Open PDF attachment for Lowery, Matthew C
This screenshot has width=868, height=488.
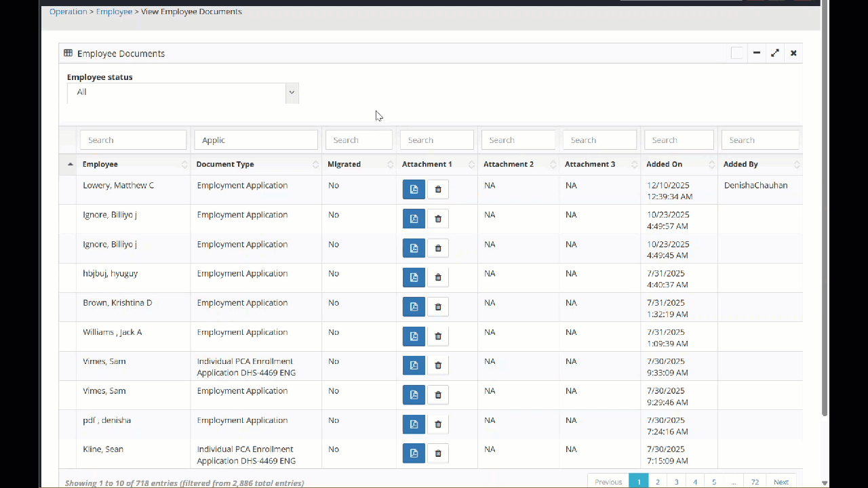tap(414, 190)
